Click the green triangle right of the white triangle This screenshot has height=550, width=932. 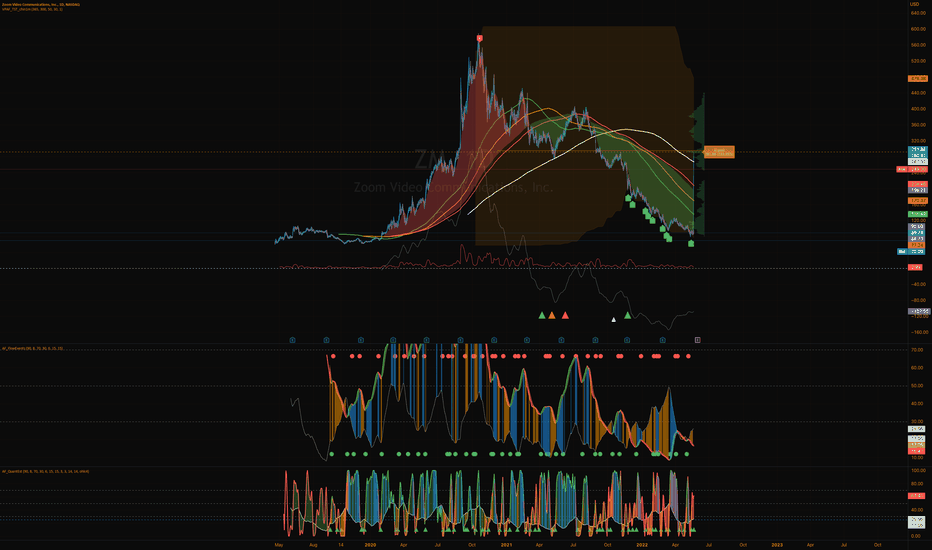627,316
